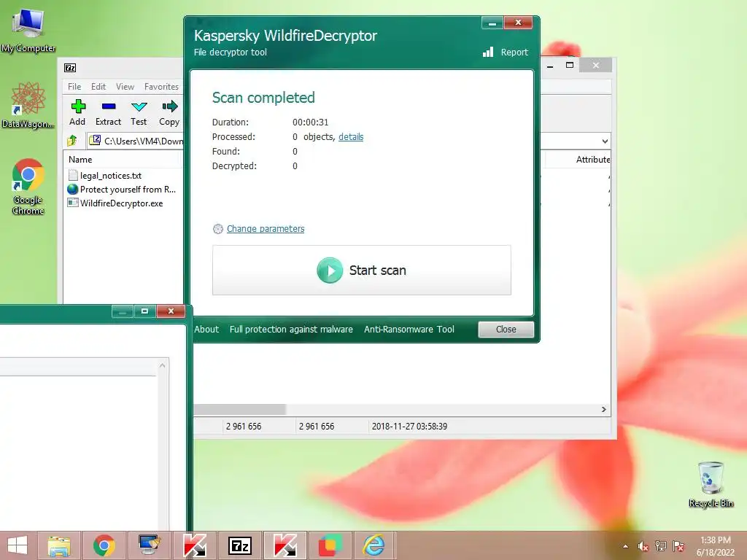Image resolution: width=747 pixels, height=560 pixels.
Task: Start the scan in Kaspersky WildfireDecryptor
Action: pos(362,270)
